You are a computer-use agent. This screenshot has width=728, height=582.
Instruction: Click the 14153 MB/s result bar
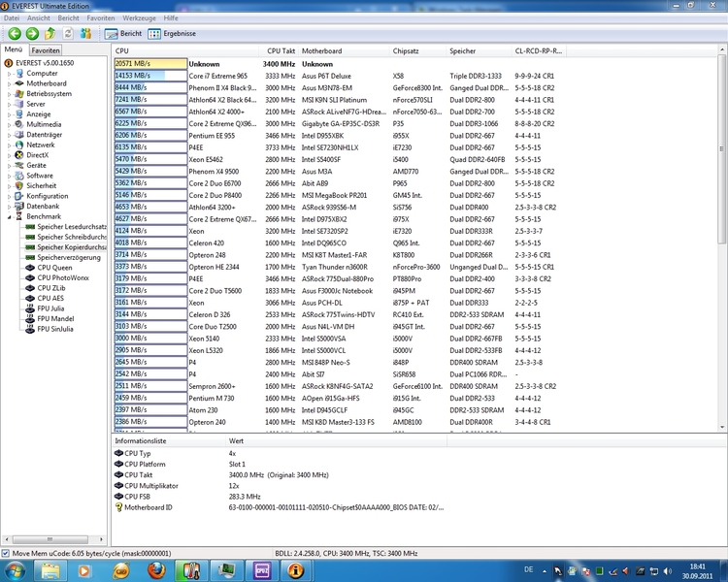150,76
